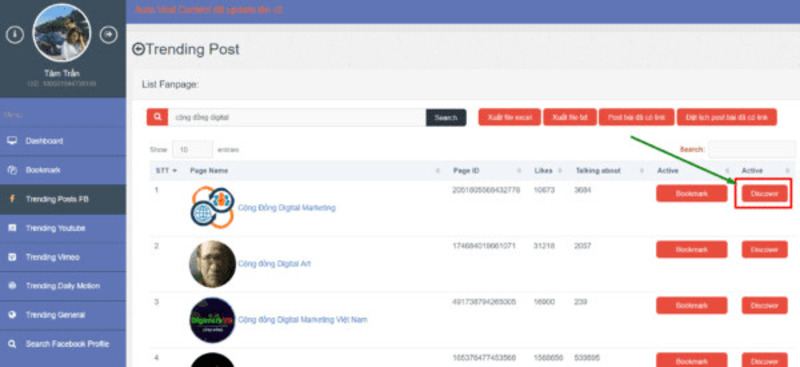Open Trending Youtube in the sidebar
Viewport: 800px width, 367px height.
[63, 228]
